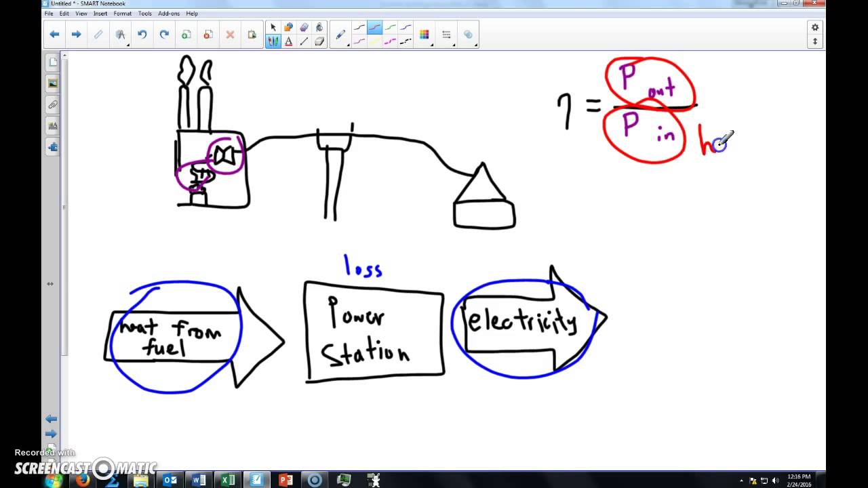Image resolution: width=868 pixels, height=488 pixels.
Task: Open the Format menu
Action: point(123,14)
